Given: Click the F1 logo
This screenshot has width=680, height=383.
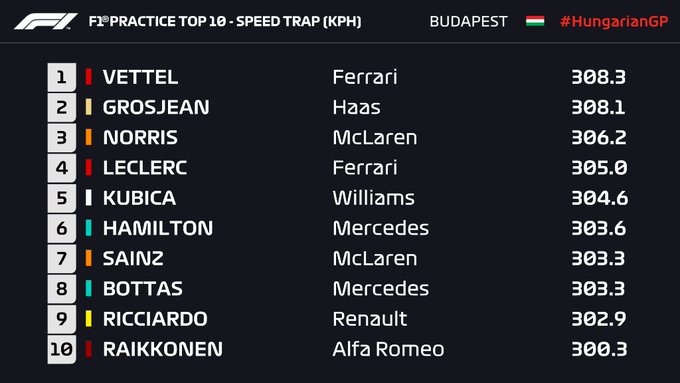Looking at the screenshot, I should tap(46, 21).
